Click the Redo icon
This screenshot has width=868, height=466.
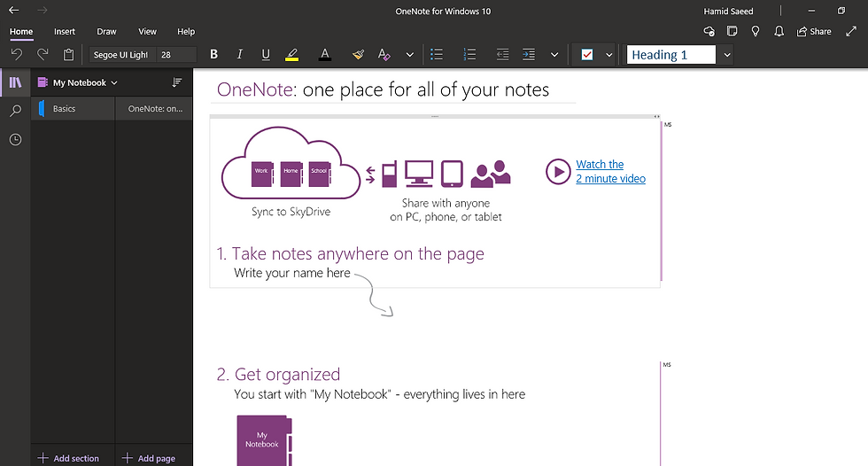(x=43, y=54)
